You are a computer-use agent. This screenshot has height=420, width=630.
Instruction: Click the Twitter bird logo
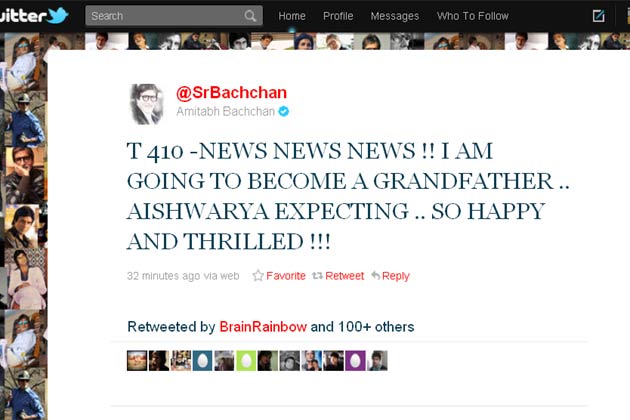coord(58,16)
